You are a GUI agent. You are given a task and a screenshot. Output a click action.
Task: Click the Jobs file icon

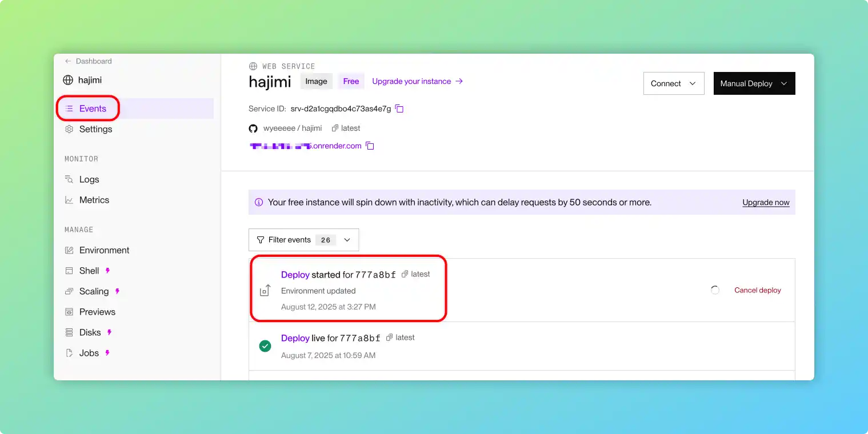click(69, 353)
